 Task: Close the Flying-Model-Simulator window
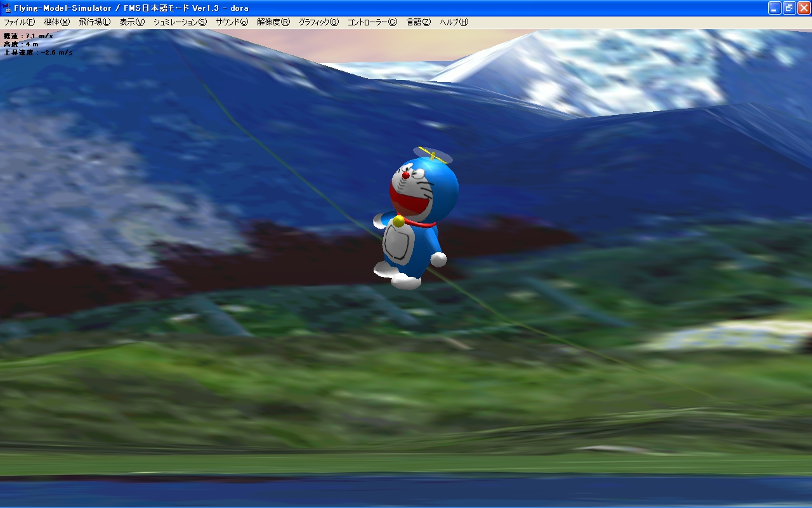click(x=804, y=8)
